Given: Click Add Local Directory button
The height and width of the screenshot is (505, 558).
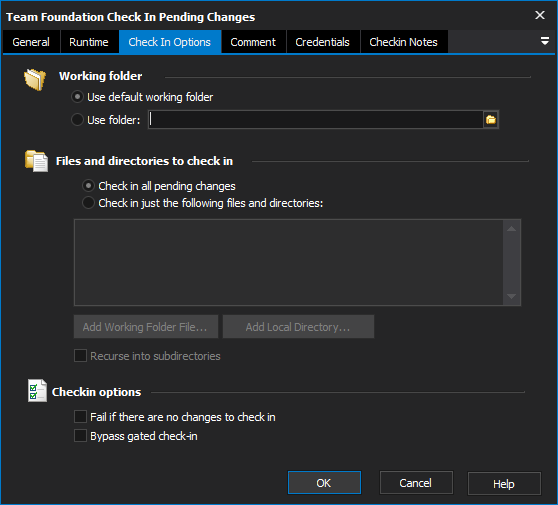Looking at the screenshot, I should point(298,327).
